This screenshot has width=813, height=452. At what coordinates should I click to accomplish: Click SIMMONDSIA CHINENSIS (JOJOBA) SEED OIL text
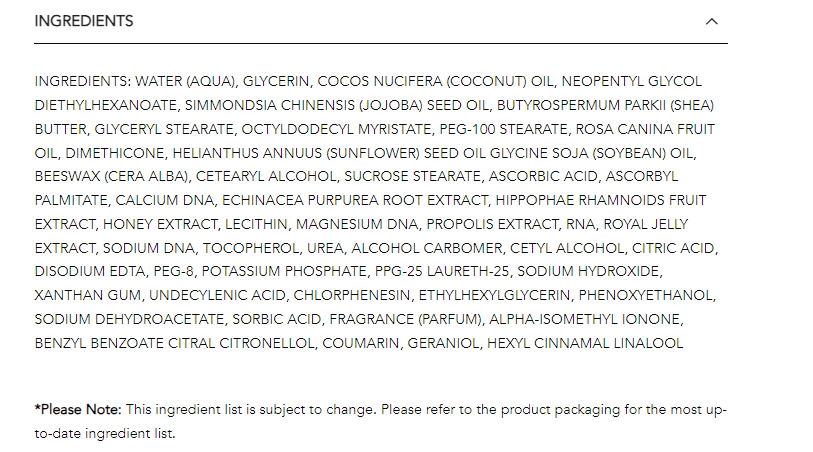point(337,105)
